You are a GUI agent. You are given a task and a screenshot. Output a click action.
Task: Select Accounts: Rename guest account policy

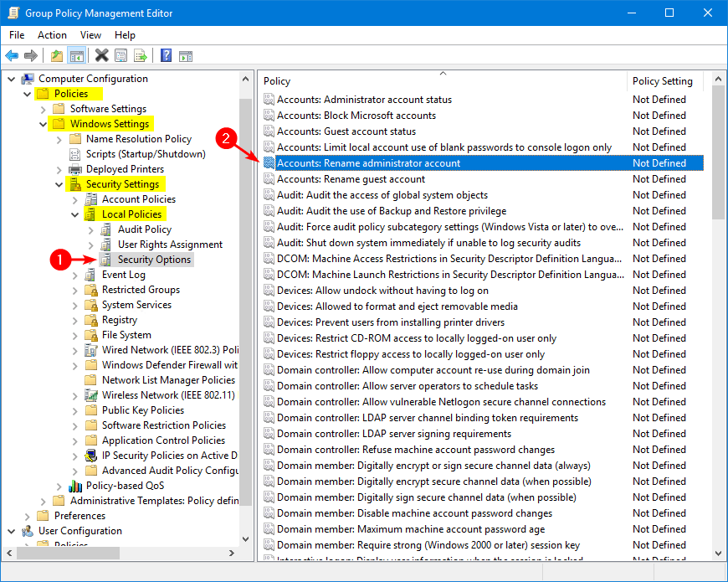pos(351,179)
